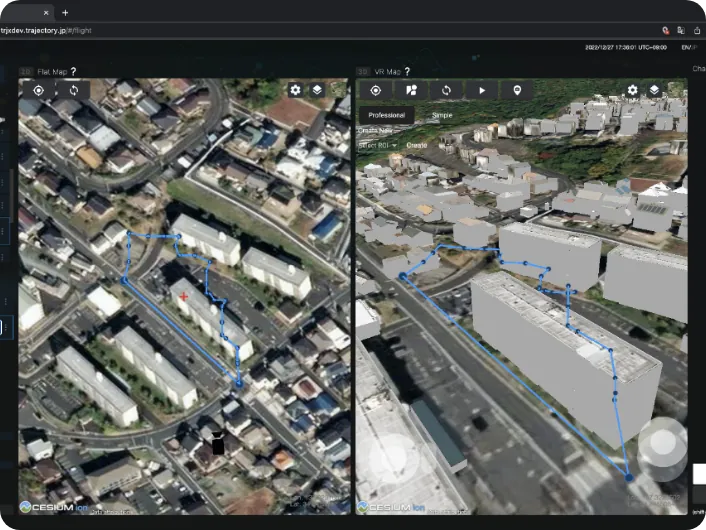Click the red cross marker on Flat Map
The height and width of the screenshot is (530, 706).
coord(184,296)
